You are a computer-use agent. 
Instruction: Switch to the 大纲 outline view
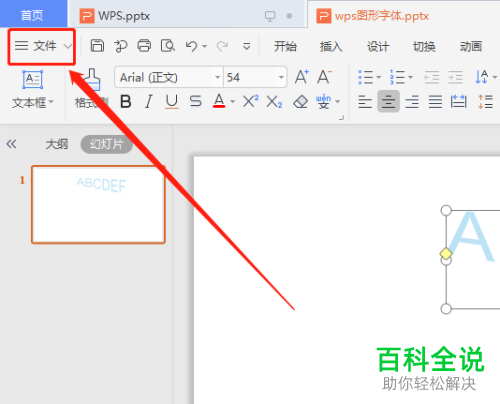coord(57,144)
